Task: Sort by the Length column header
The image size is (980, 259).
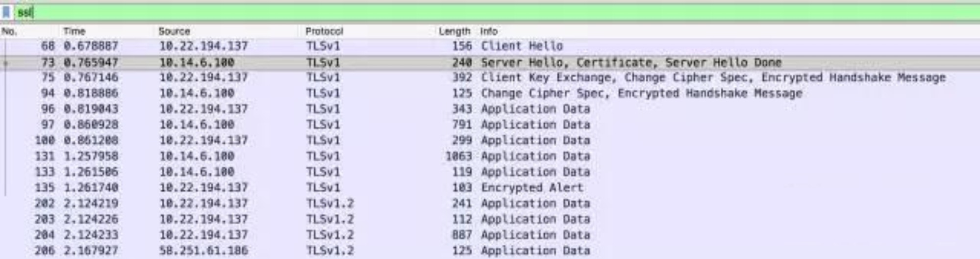Action: pyautogui.click(x=454, y=31)
